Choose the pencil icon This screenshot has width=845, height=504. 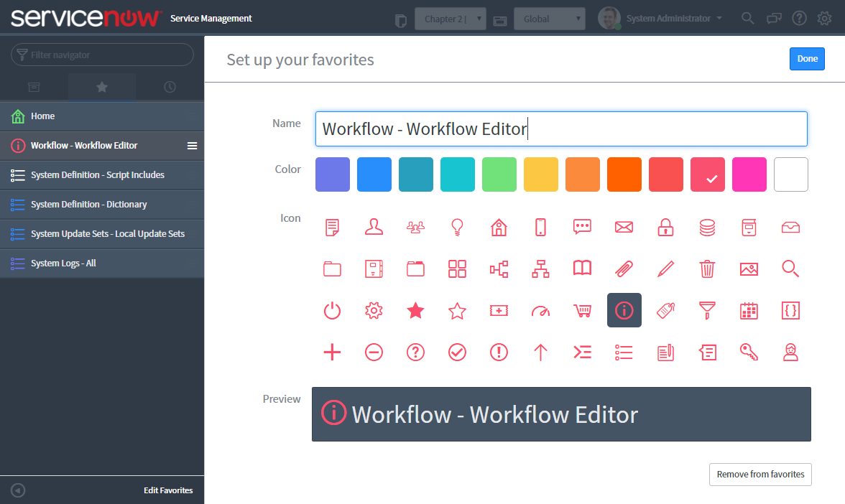click(665, 269)
